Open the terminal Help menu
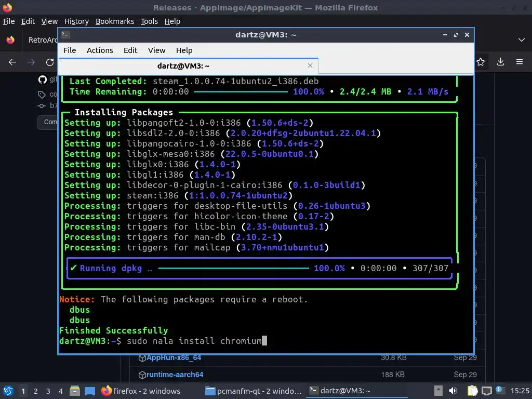 (x=184, y=50)
